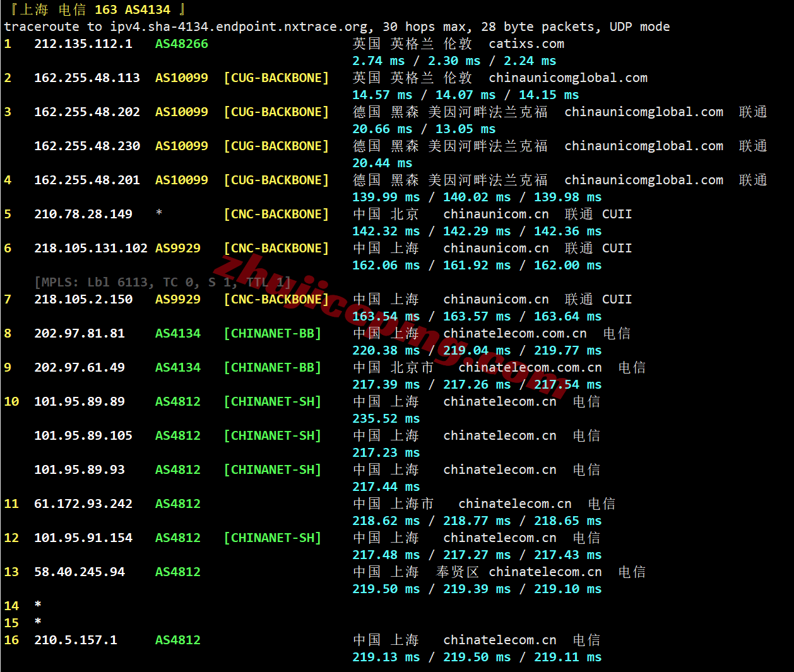Click chinaunicomglobal.com in hop 2

[x=568, y=78]
